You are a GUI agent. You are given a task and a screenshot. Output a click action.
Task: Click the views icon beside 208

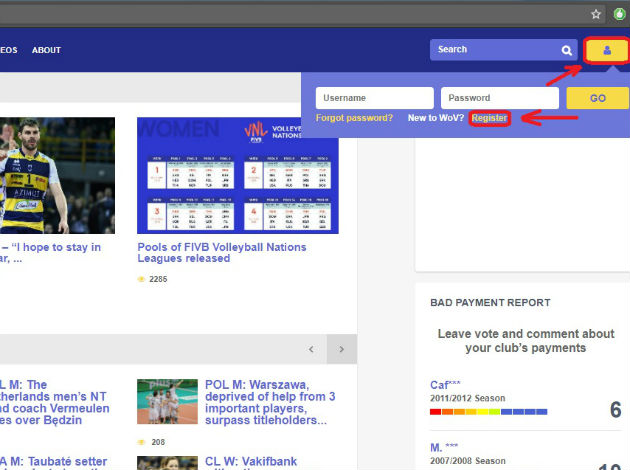click(141, 441)
